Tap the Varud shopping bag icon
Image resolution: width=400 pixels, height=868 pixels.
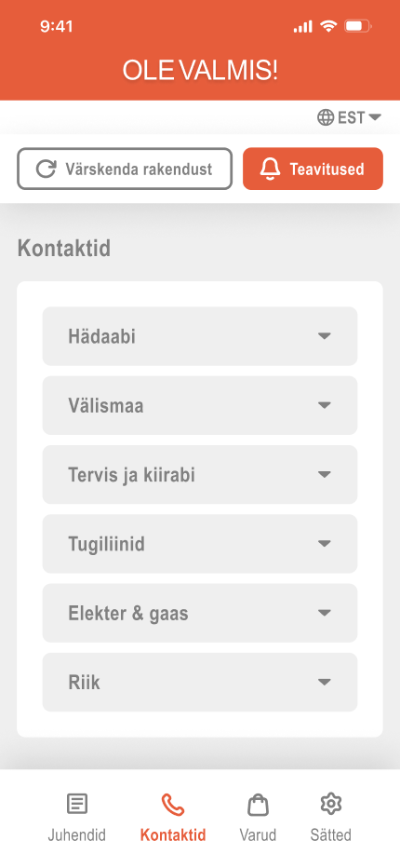point(258,805)
